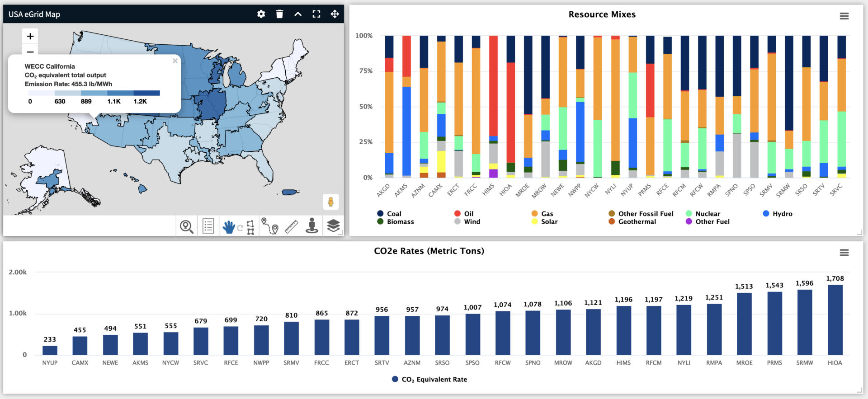Image resolution: width=868 pixels, height=399 pixels.
Task: Toggle the Nuclear legend series
Action: (708, 214)
